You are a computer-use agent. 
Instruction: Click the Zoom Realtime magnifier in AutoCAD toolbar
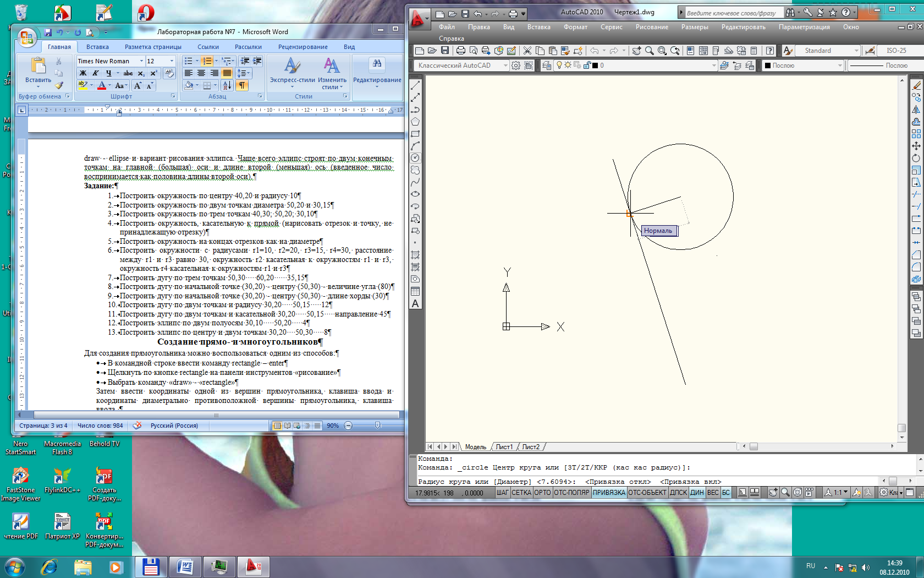click(x=649, y=51)
